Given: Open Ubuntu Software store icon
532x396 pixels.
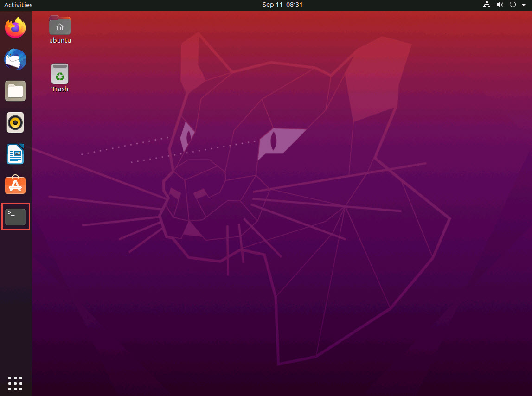Looking at the screenshot, I should coord(15,185).
